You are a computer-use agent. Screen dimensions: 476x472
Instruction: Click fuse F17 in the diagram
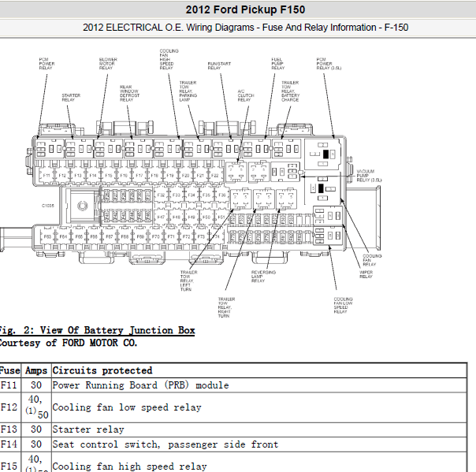[x=139, y=176]
